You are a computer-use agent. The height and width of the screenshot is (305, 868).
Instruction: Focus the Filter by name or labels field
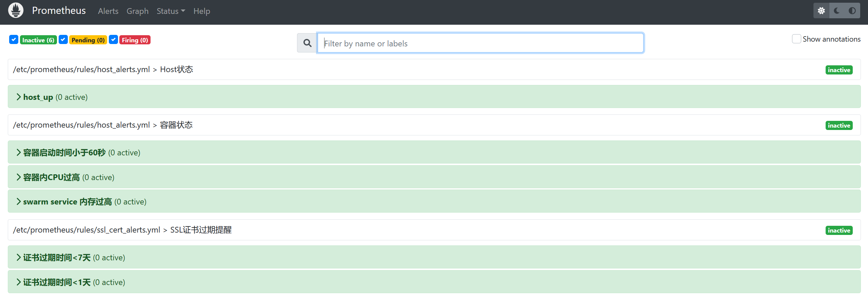[x=480, y=43]
